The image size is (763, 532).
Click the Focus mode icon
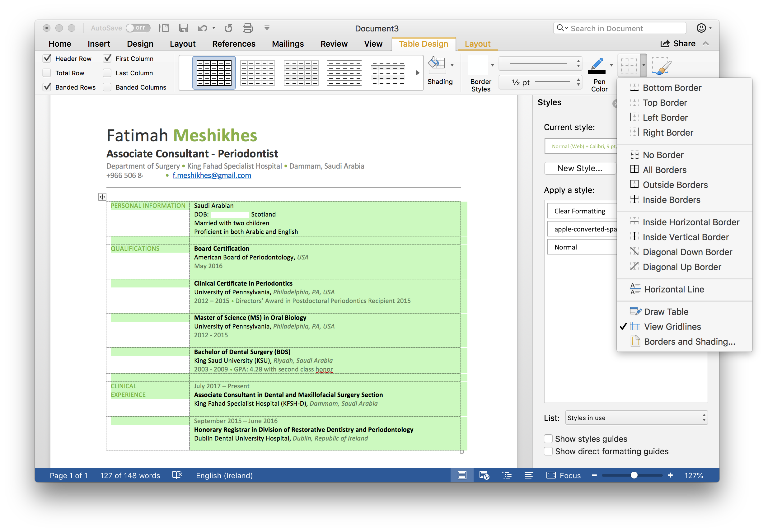[x=551, y=475]
